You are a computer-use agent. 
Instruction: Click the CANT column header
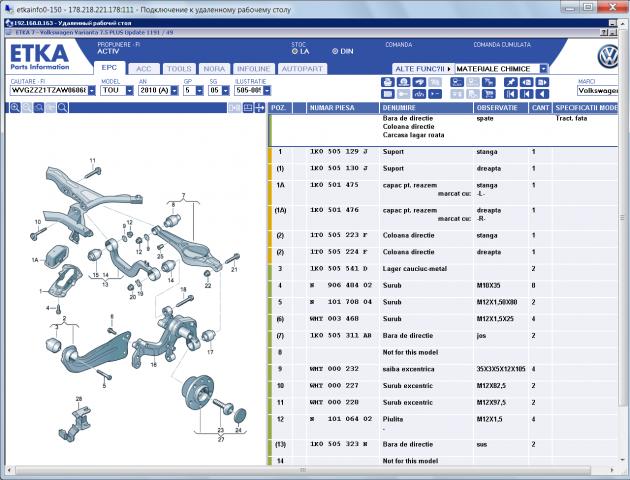[x=540, y=108]
